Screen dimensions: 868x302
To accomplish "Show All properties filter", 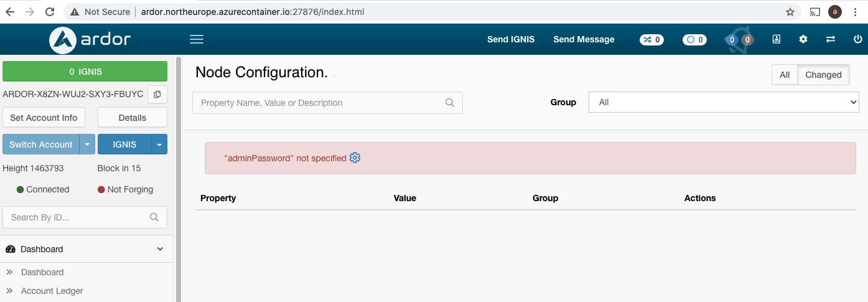I will point(785,75).
